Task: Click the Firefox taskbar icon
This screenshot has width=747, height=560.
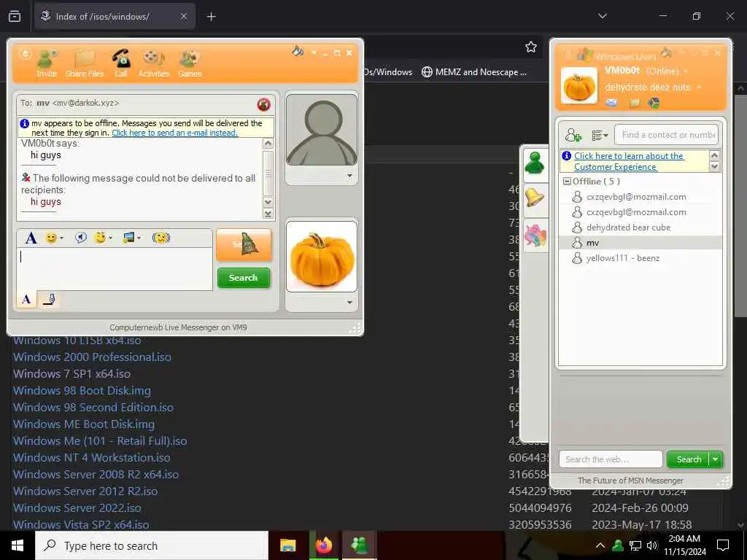Action: [323, 545]
